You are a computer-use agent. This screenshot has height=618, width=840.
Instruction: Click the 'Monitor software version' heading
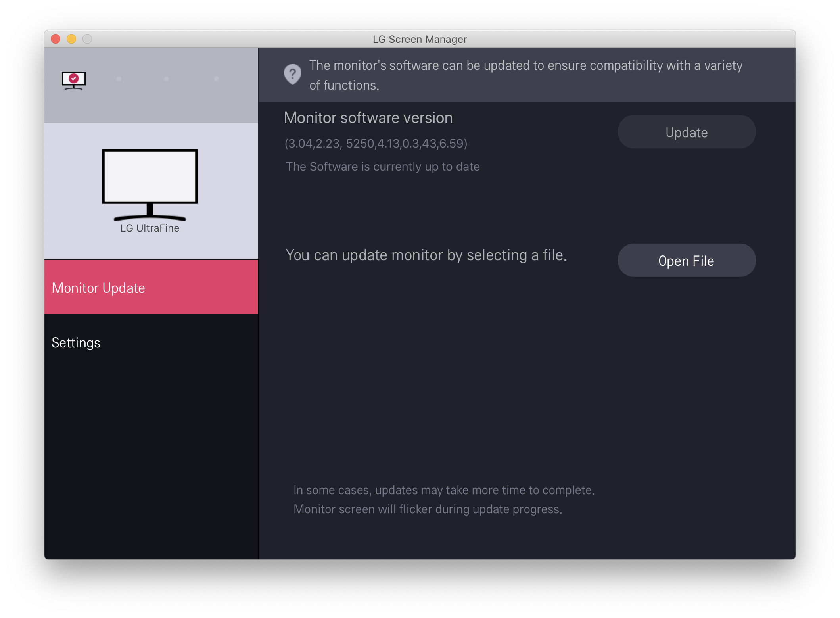(368, 118)
